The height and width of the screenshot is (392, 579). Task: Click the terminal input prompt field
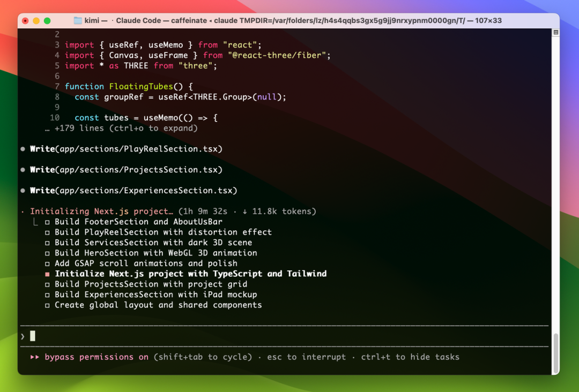coord(284,336)
